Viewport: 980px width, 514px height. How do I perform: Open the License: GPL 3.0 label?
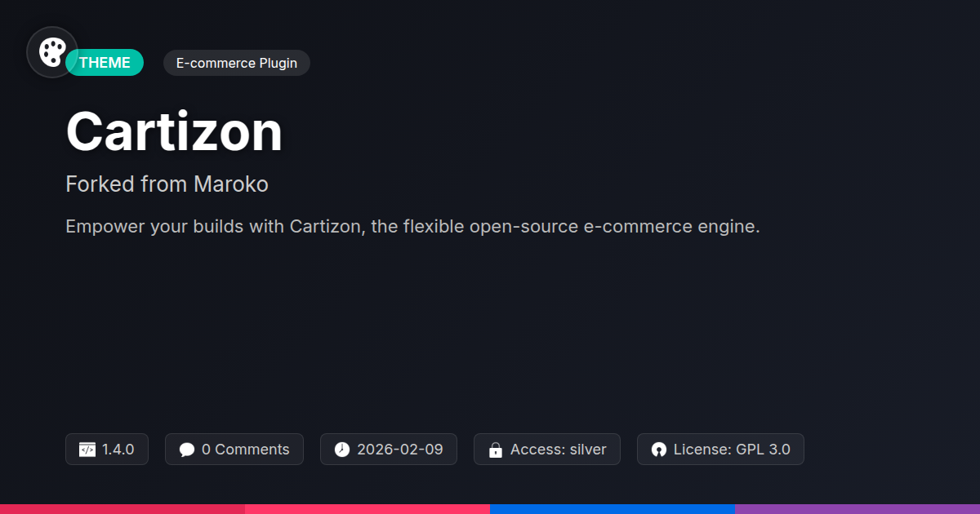click(x=732, y=450)
